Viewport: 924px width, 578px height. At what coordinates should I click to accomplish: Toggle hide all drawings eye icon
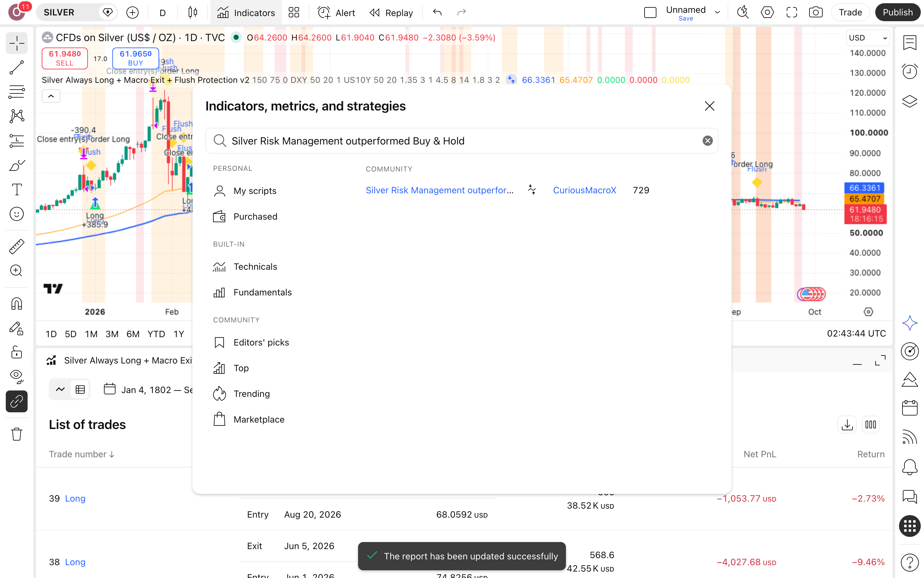coord(16,377)
